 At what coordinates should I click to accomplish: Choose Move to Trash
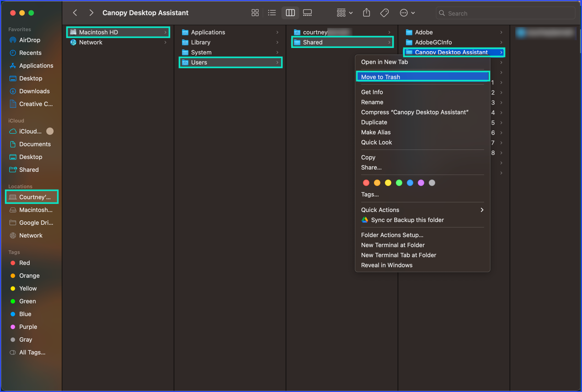point(422,77)
